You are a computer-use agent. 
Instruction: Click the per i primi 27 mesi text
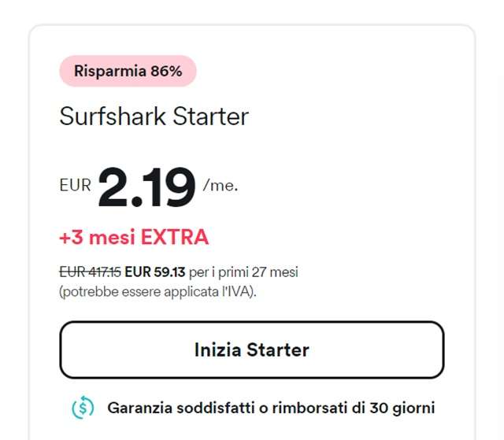(243, 272)
